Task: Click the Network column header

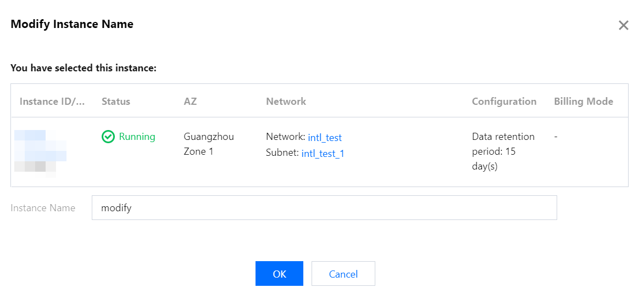Action: [x=286, y=101]
